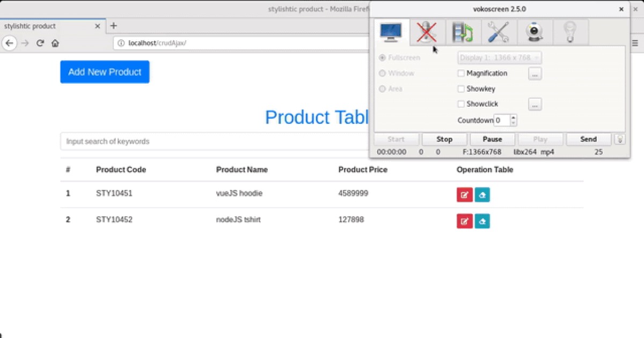Stop the vokoscreen recording
The image size is (644, 338).
click(444, 139)
